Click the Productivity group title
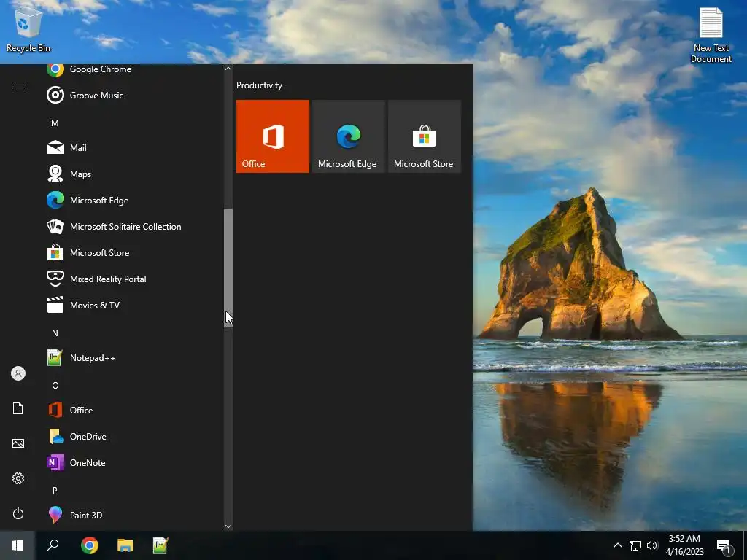The width and height of the screenshot is (747, 560). point(259,85)
